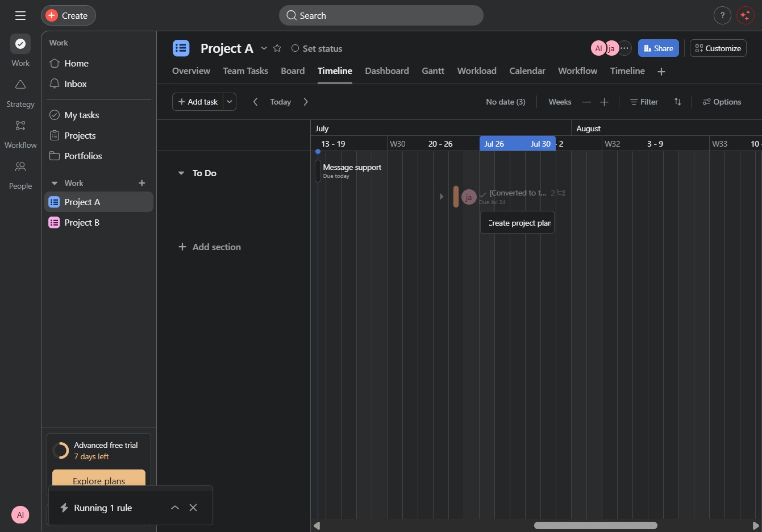Image resolution: width=762 pixels, height=532 pixels.
Task: Go to next timeline period
Action: click(x=306, y=102)
